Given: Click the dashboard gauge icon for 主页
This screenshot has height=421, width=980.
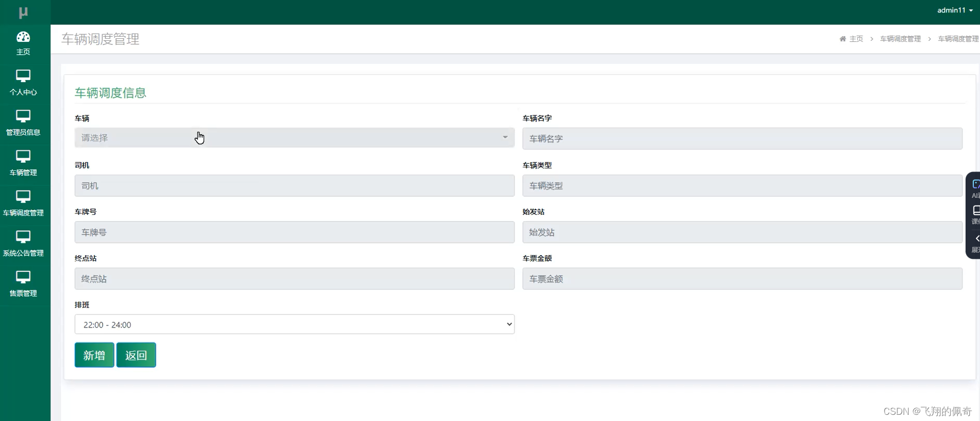Looking at the screenshot, I should pyautogui.click(x=23, y=37).
